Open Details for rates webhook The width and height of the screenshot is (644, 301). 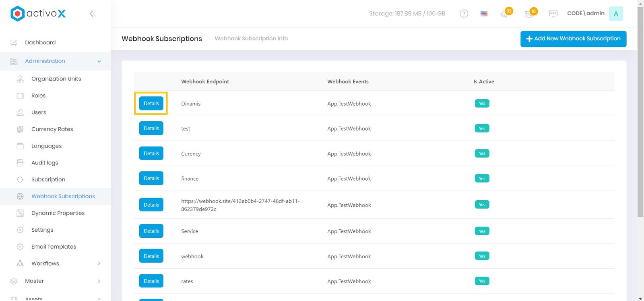tap(151, 281)
